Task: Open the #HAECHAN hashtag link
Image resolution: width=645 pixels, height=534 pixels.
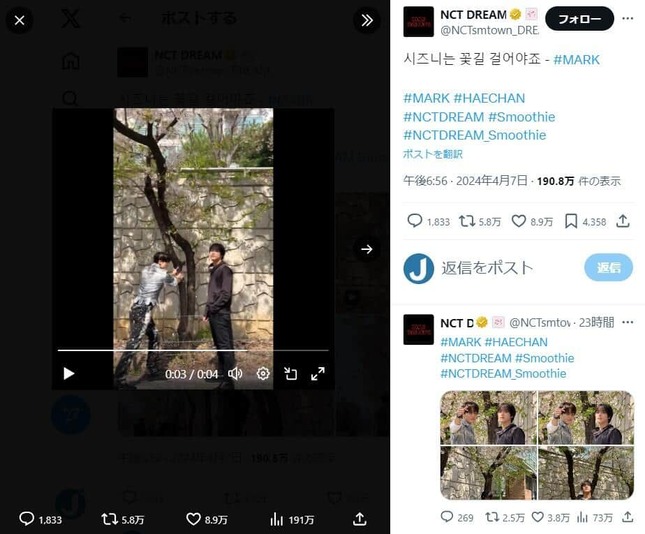Action: pos(489,98)
